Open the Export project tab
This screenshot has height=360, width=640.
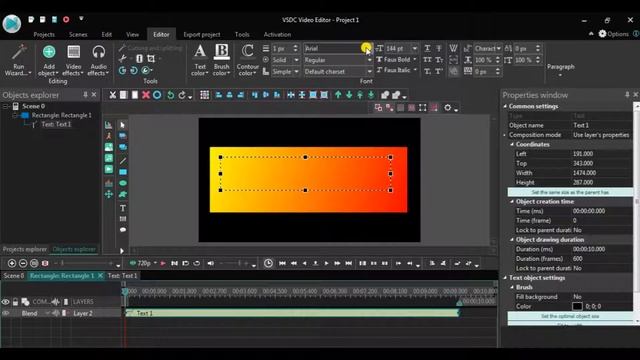coord(202,35)
